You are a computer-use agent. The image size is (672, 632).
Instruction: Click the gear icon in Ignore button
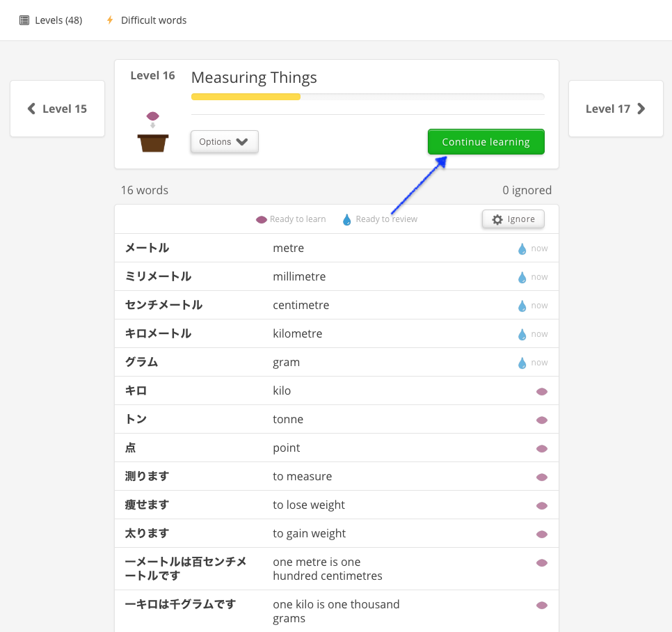pos(497,219)
